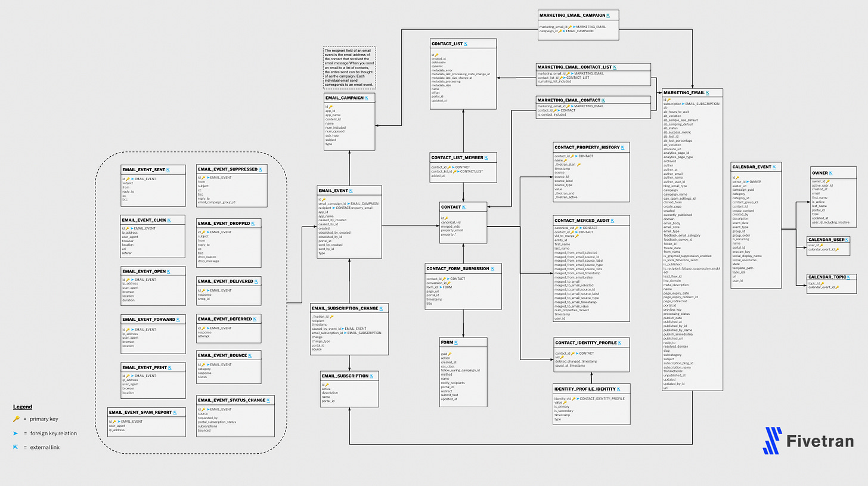Open external link icon of EMAIL_EVENT_PRINT

tap(170, 368)
